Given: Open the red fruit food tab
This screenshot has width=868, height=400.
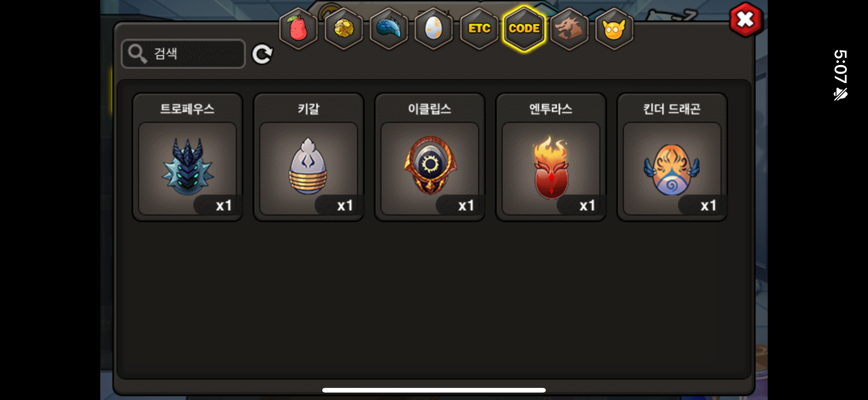Looking at the screenshot, I should [x=298, y=29].
